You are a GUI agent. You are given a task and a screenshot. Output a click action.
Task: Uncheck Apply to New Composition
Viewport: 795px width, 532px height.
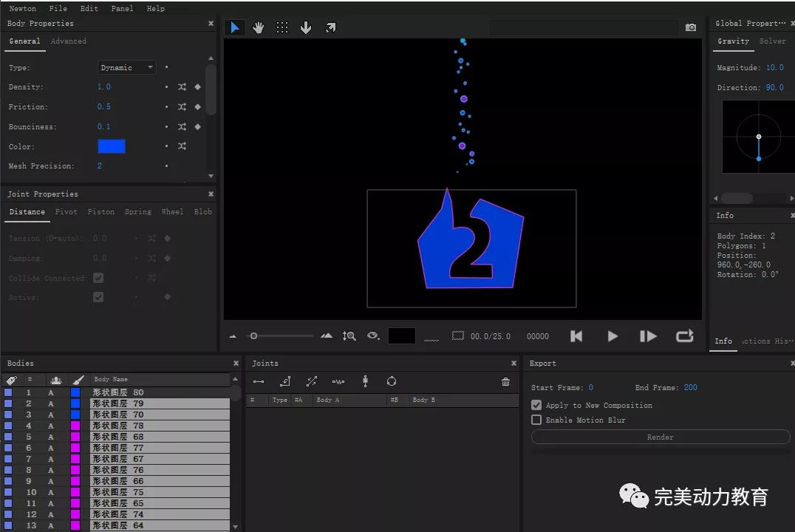[x=536, y=405]
